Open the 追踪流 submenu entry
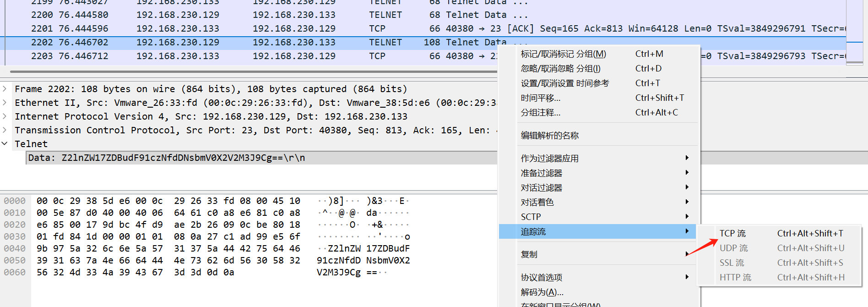The image size is (868, 307). pyautogui.click(x=597, y=231)
